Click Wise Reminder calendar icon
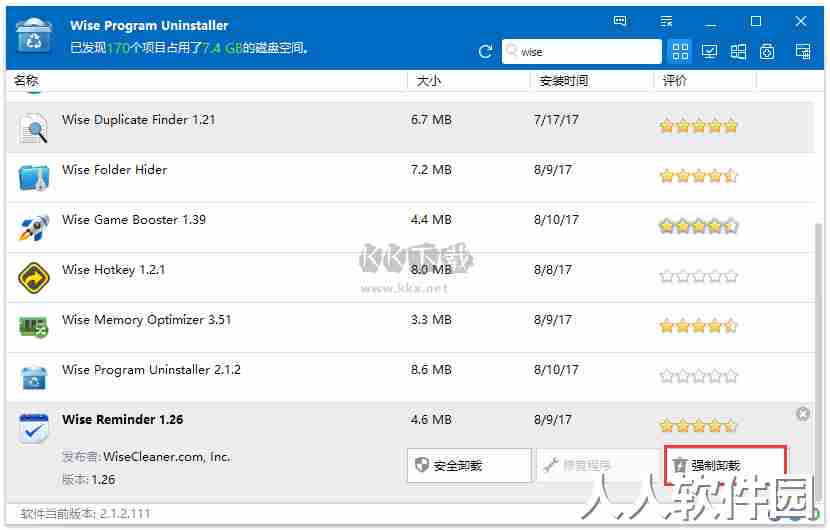 click(x=33, y=428)
